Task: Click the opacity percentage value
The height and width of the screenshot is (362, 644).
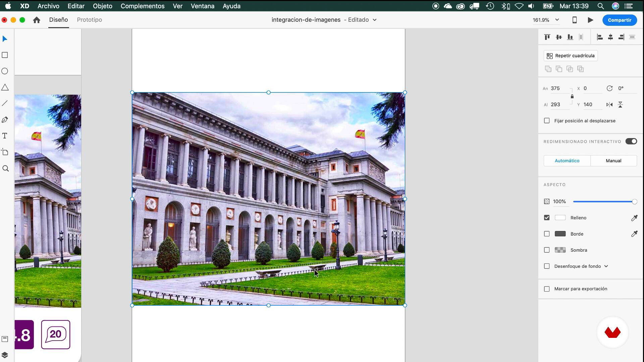Action: pyautogui.click(x=559, y=201)
